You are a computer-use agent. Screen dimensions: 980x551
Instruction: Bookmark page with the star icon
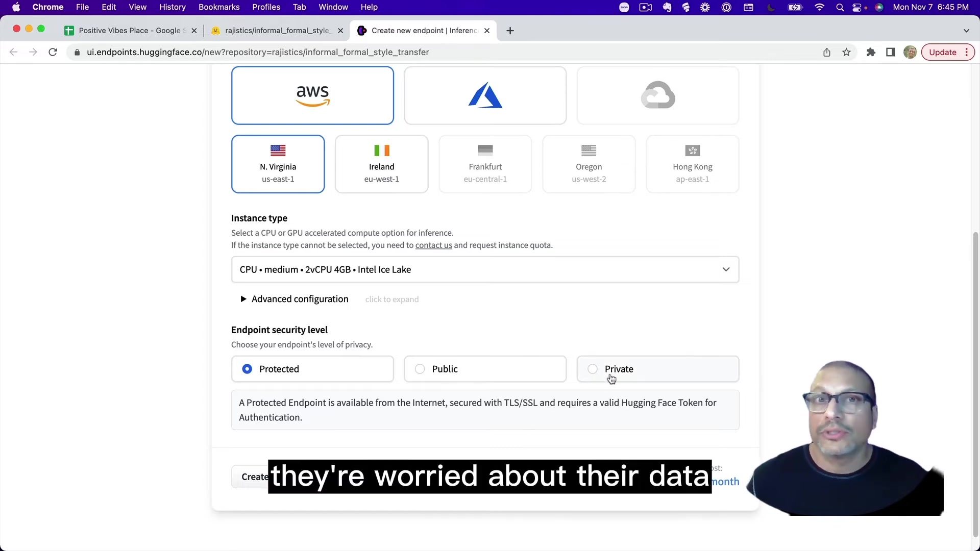pos(846,52)
